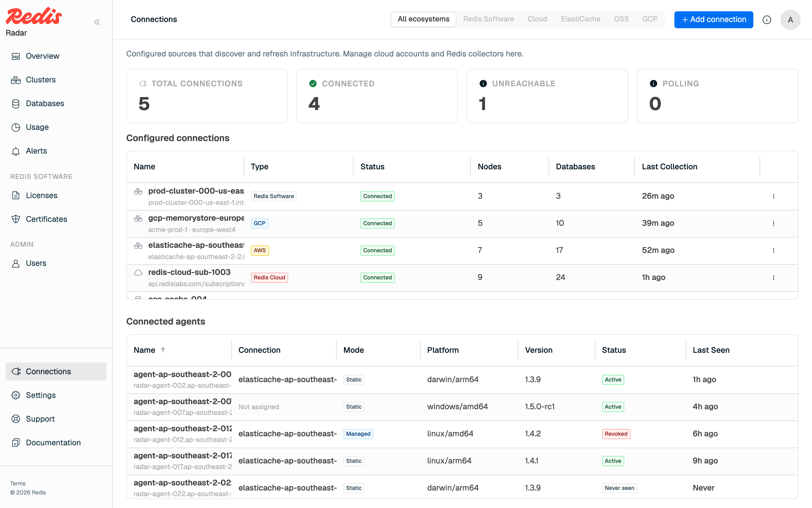Viewport: 812px width, 508px height.
Task: Open Certificates in the sidebar
Action: coord(56,219)
